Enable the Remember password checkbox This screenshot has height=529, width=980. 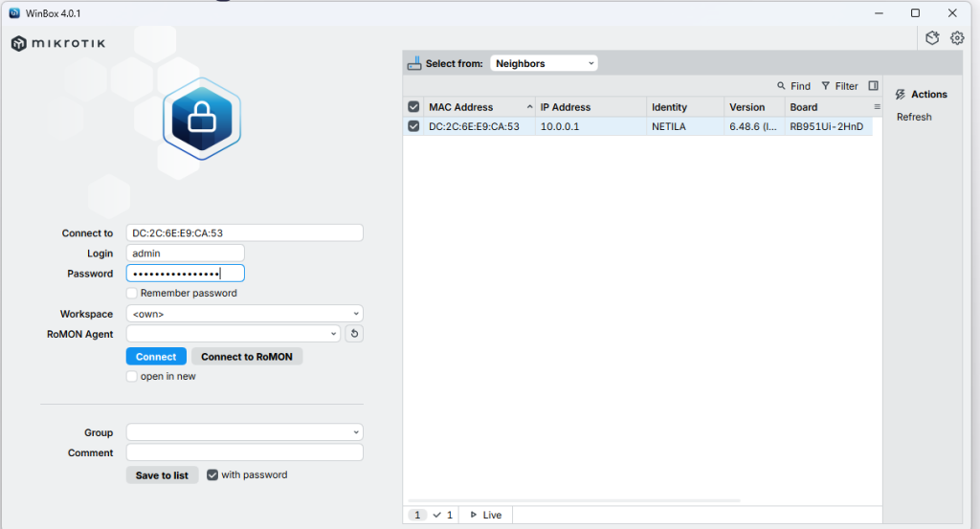point(132,294)
